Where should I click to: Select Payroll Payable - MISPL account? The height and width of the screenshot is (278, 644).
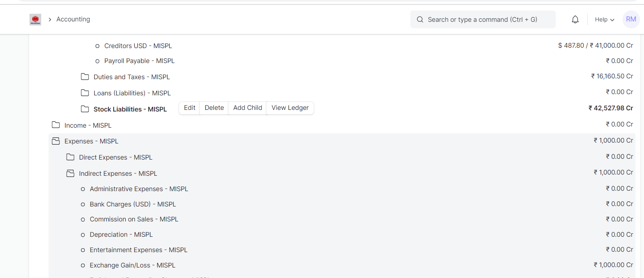139,61
